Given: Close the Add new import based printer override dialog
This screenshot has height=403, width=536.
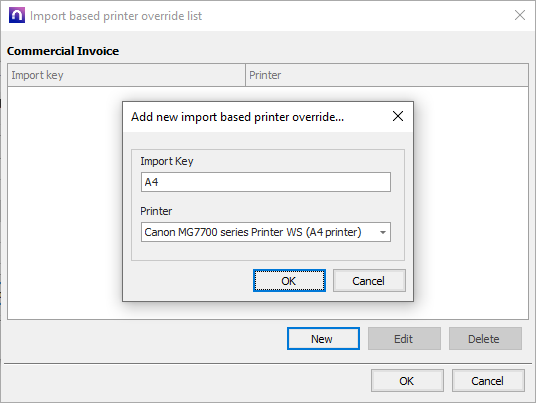Looking at the screenshot, I should pyautogui.click(x=398, y=116).
